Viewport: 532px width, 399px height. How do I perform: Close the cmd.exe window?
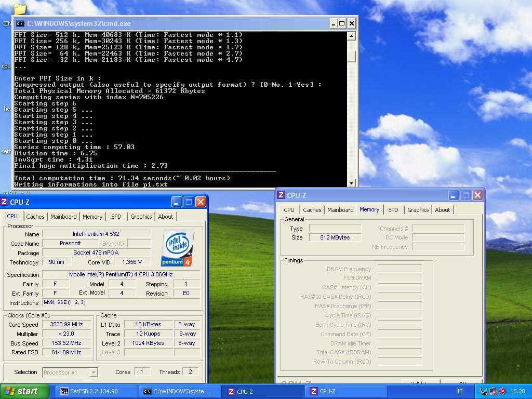tap(352, 23)
